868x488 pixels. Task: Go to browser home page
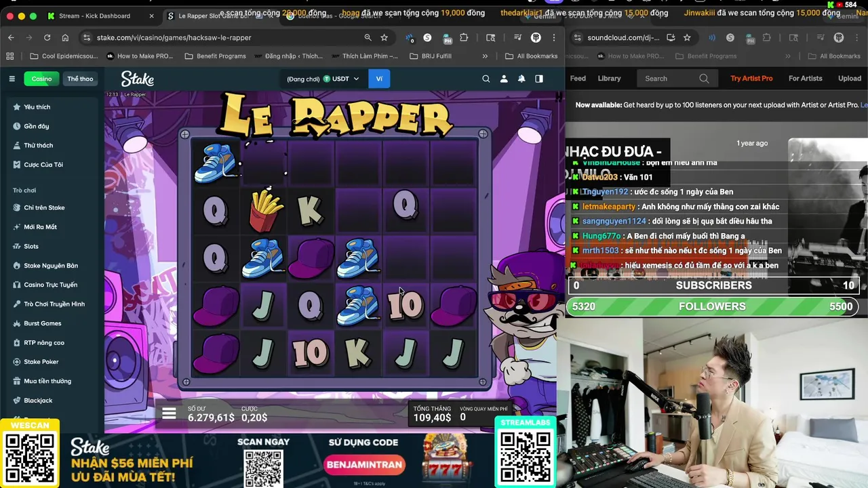[x=64, y=38]
